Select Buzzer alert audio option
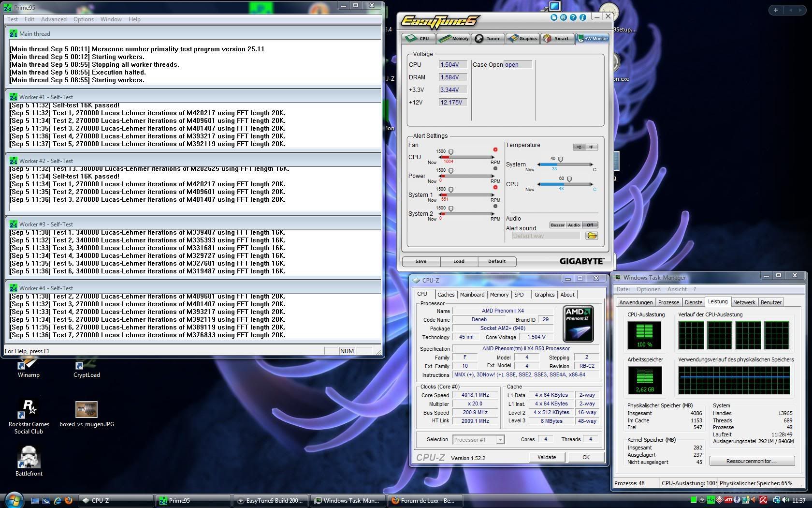812x508 pixels. click(x=557, y=225)
